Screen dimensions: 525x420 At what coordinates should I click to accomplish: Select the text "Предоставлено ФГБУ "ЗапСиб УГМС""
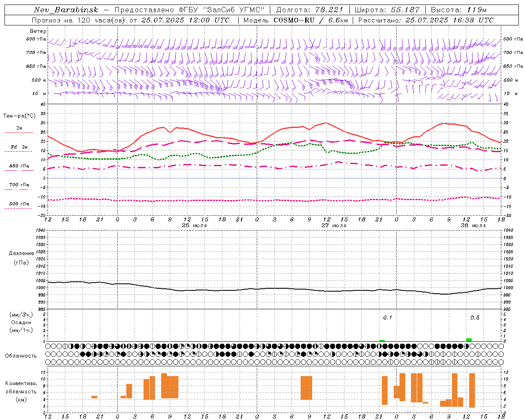(x=189, y=10)
